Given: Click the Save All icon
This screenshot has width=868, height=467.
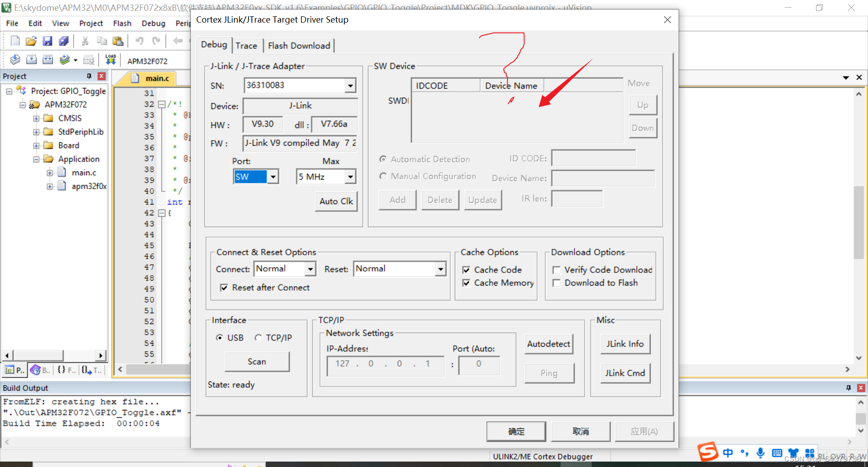Looking at the screenshot, I should click(x=64, y=41).
